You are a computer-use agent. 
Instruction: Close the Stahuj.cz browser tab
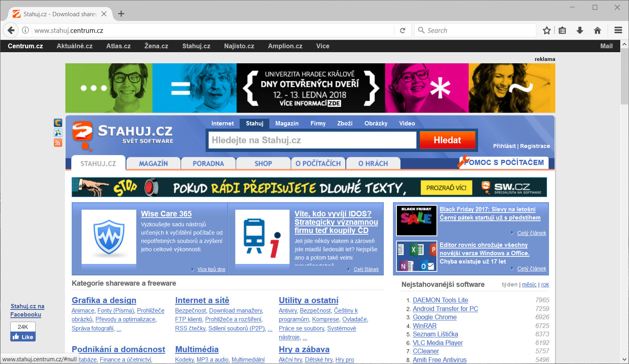(104, 14)
